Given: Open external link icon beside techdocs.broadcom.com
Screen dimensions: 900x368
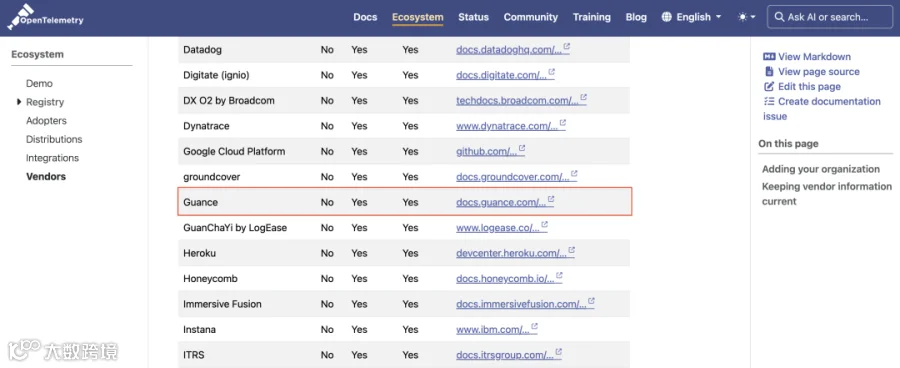Looking at the screenshot, I should click(583, 97).
